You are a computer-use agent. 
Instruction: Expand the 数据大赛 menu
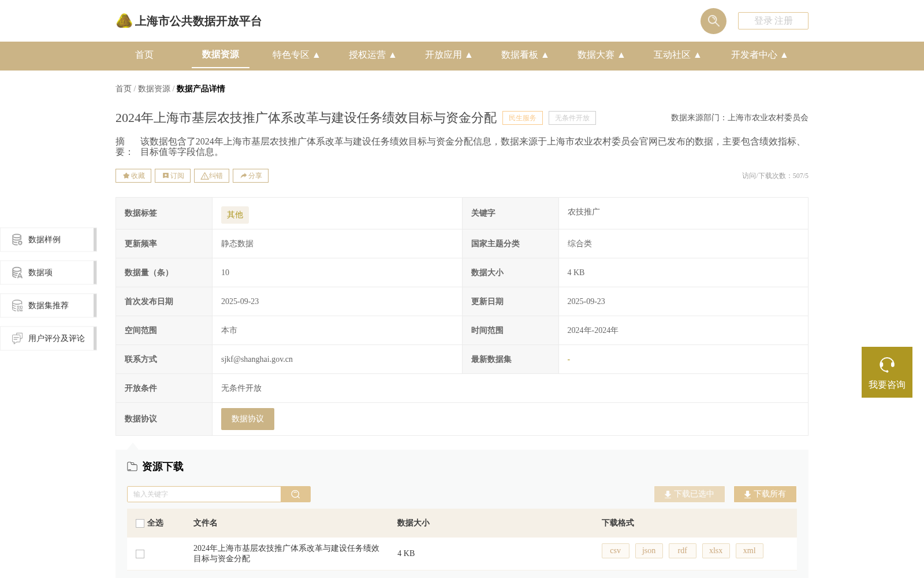point(601,55)
